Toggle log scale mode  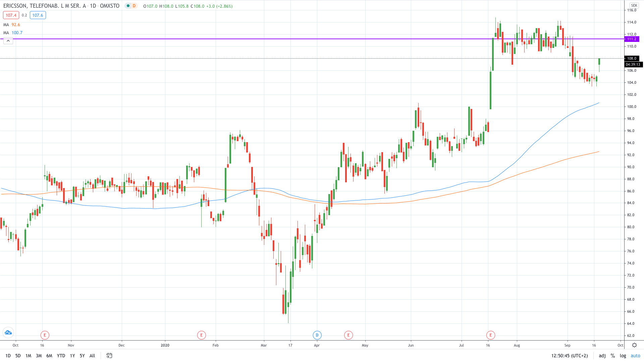point(623,356)
